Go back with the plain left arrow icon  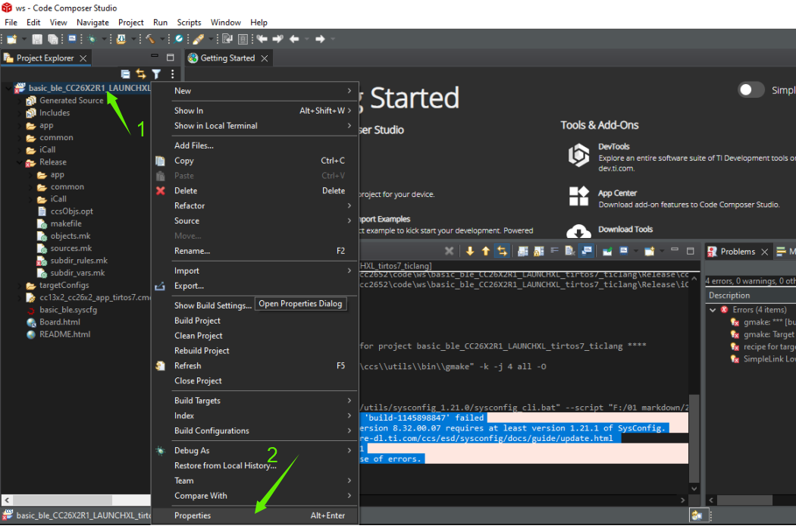[294, 39]
